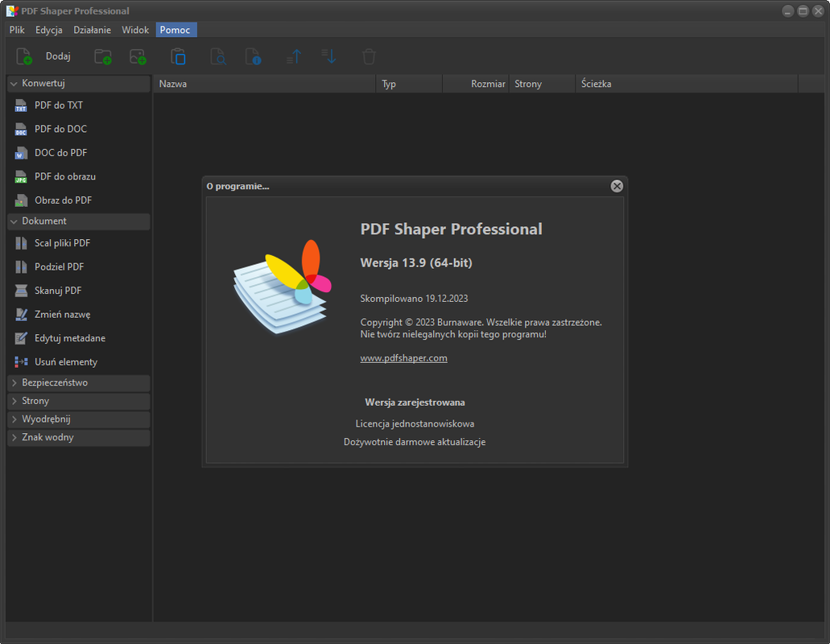The height and width of the screenshot is (644, 830).
Task: Click the Dodaj add file icon
Action: coord(24,56)
